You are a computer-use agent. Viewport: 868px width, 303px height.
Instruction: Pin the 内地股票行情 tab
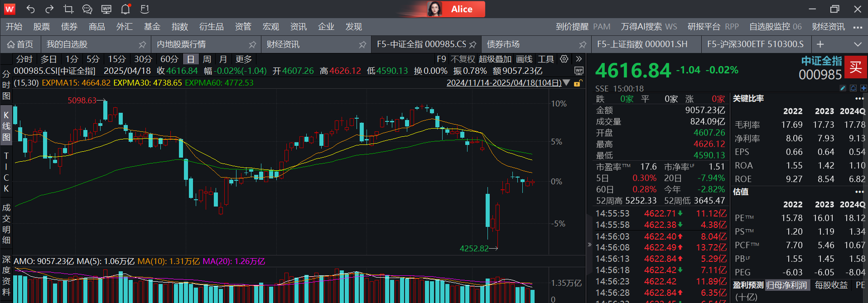pos(252,44)
